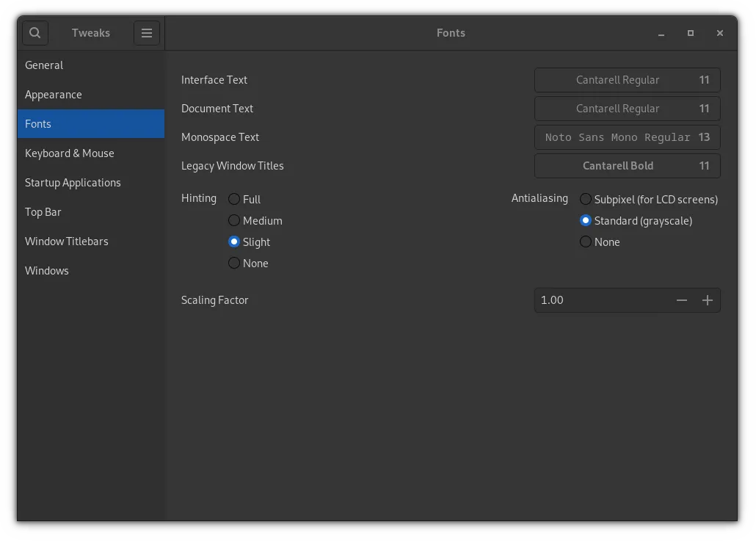Select Slight hinting radio button
The height and width of the screenshot is (541, 756).
click(x=233, y=242)
